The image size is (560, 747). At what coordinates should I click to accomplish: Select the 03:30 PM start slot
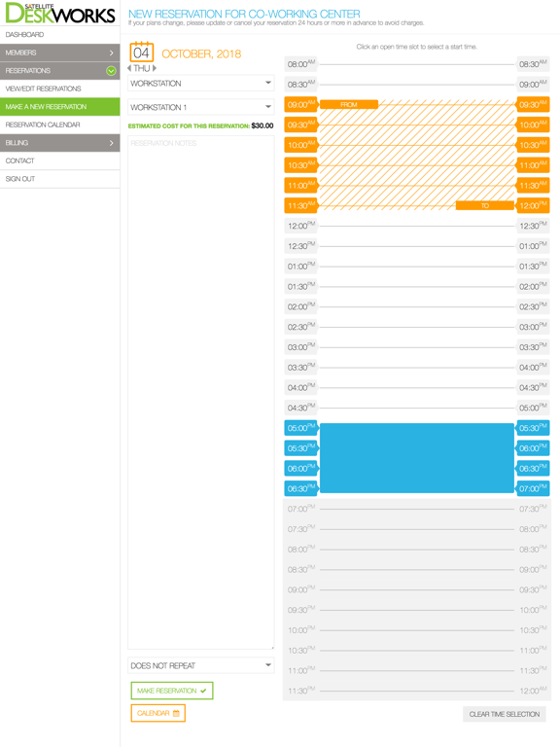[x=301, y=368]
